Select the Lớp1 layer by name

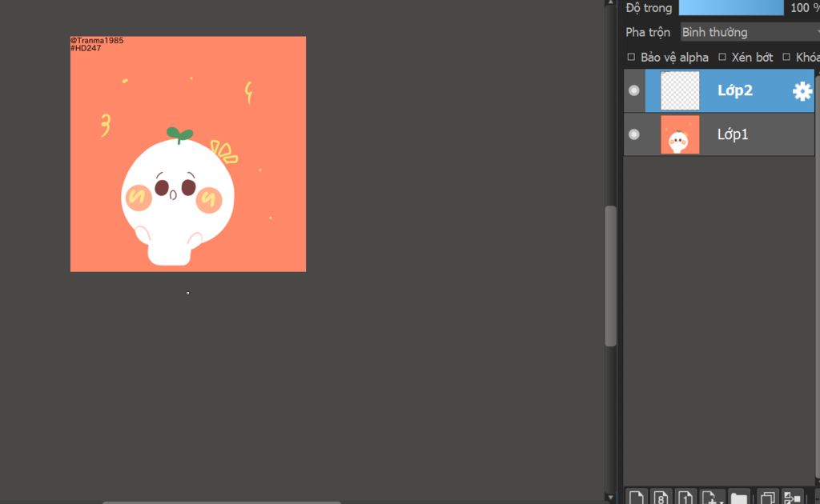732,134
